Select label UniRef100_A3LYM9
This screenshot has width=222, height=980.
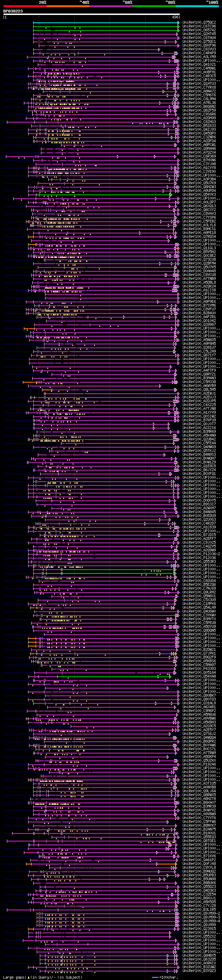point(199,57)
